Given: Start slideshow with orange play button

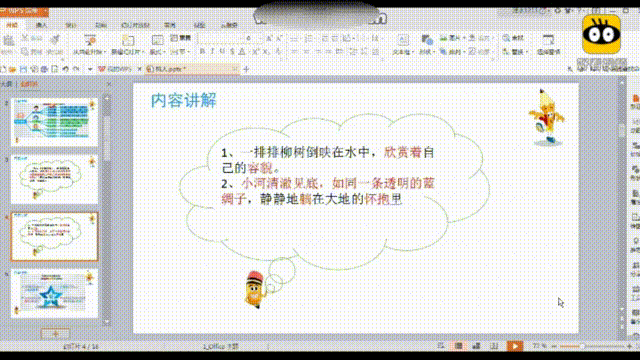Looking at the screenshot, I should point(515,346).
